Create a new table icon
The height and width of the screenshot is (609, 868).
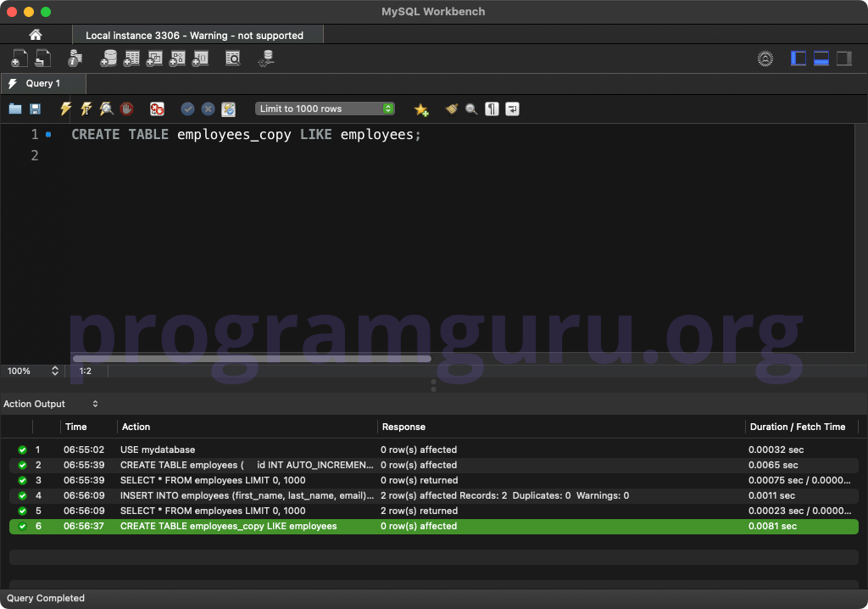(x=131, y=59)
